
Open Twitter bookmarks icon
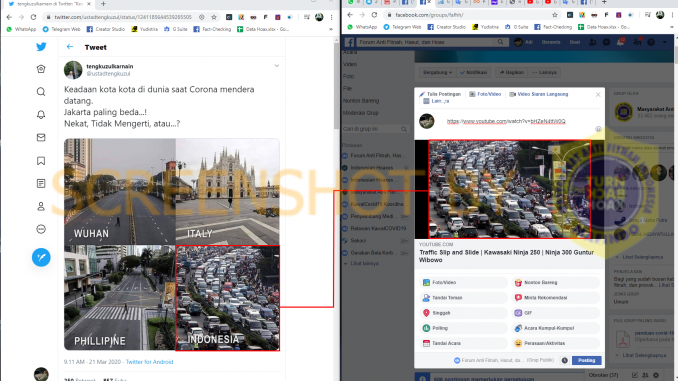[x=41, y=161]
